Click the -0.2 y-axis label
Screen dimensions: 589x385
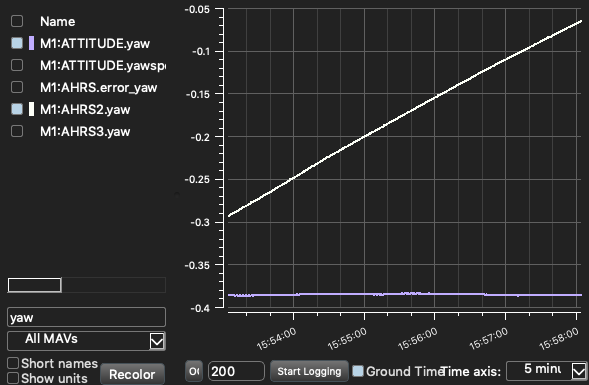click(x=200, y=137)
